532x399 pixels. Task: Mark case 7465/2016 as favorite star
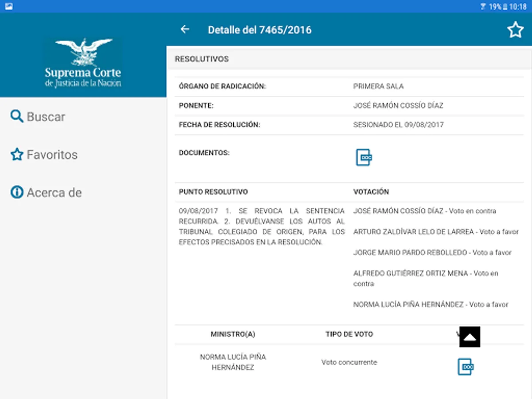[x=515, y=30]
